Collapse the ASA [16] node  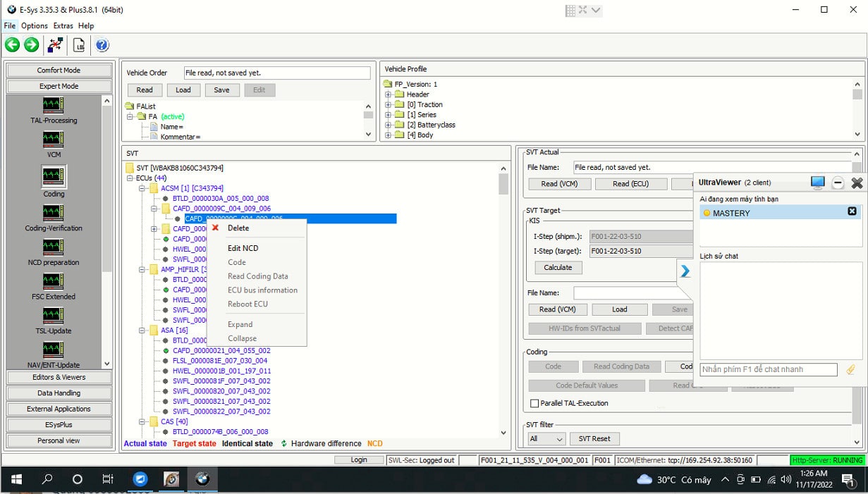(142, 330)
